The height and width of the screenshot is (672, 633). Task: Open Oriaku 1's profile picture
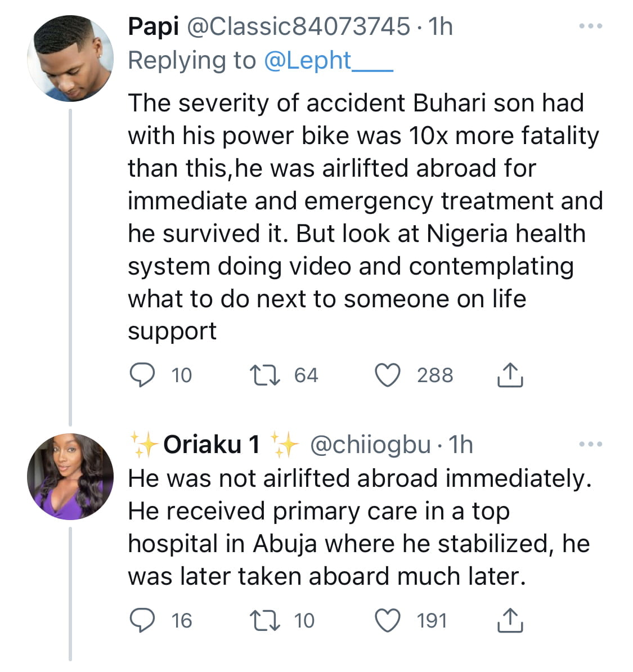(70, 477)
